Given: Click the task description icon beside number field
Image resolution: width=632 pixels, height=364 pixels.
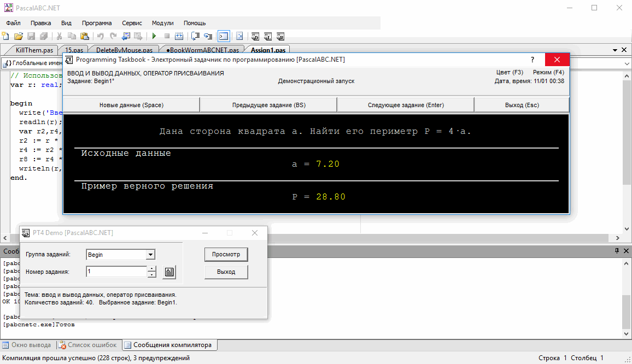Looking at the screenshot, I should [169, 272].
